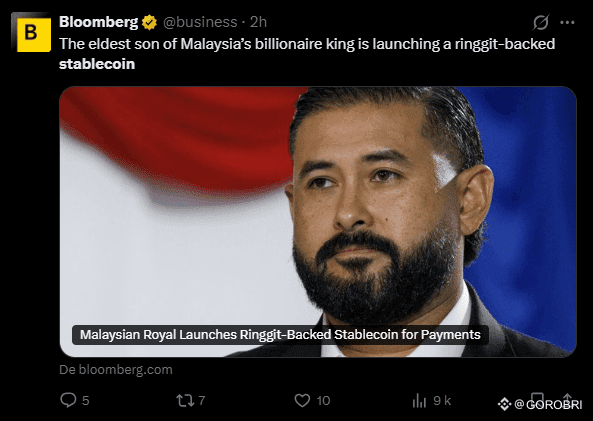The width and height of the screenshot is (593, 421).
Task: Click the 9 k views count
Action: 442,400
